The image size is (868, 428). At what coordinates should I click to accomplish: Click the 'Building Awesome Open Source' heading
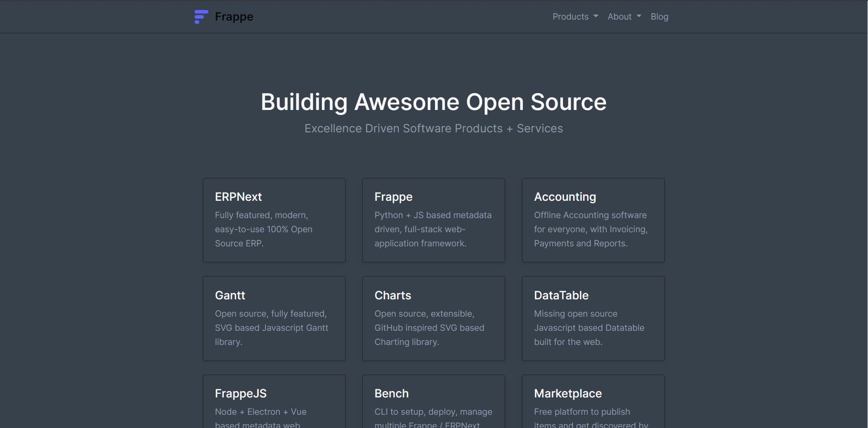click(x=434, y=102)
